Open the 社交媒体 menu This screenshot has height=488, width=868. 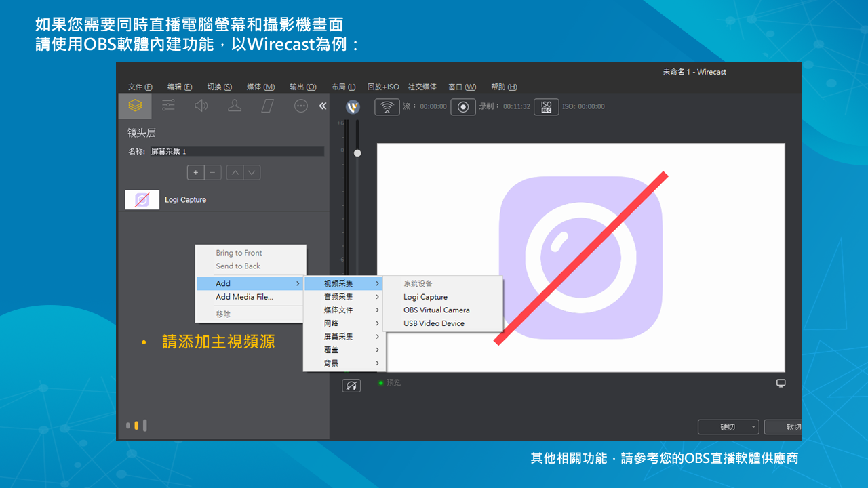(x=422, y=87)
